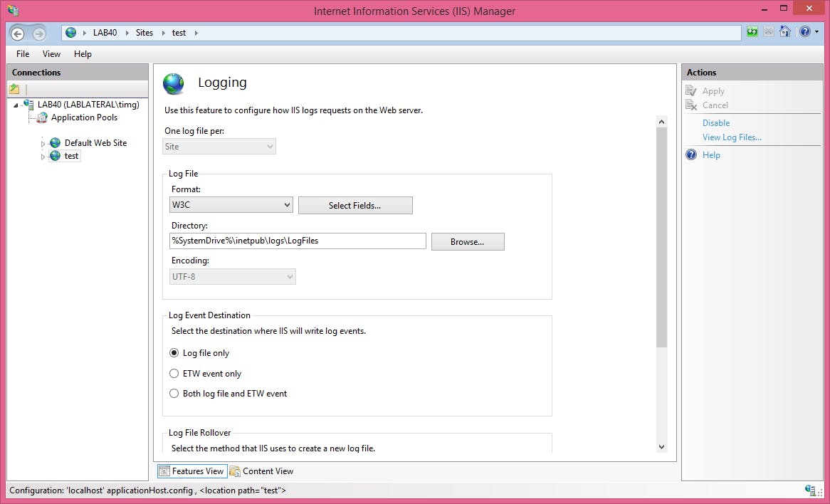Screen dimensions: 830x504
Task: Open the View Log Files... link
Action: click(732, 137)
